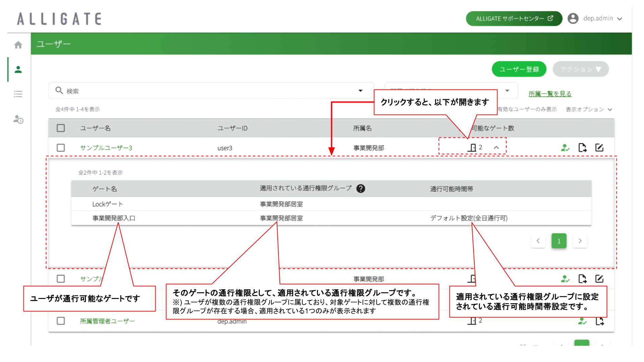Edit サンプルユーザー3 with the pencil icon
The image size is (644, 362).
point(599,147)
